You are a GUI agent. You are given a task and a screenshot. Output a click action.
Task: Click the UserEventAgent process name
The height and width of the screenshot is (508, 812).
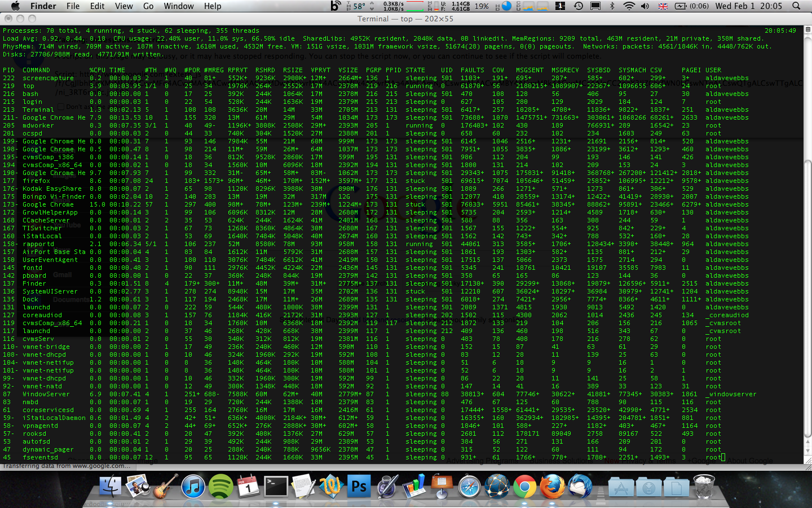point(50,260)
